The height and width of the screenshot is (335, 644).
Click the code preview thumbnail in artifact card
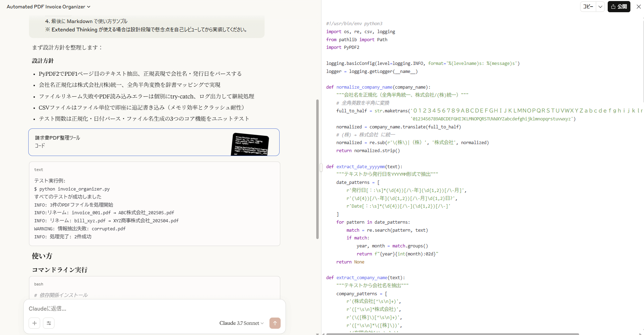point(250,144)
